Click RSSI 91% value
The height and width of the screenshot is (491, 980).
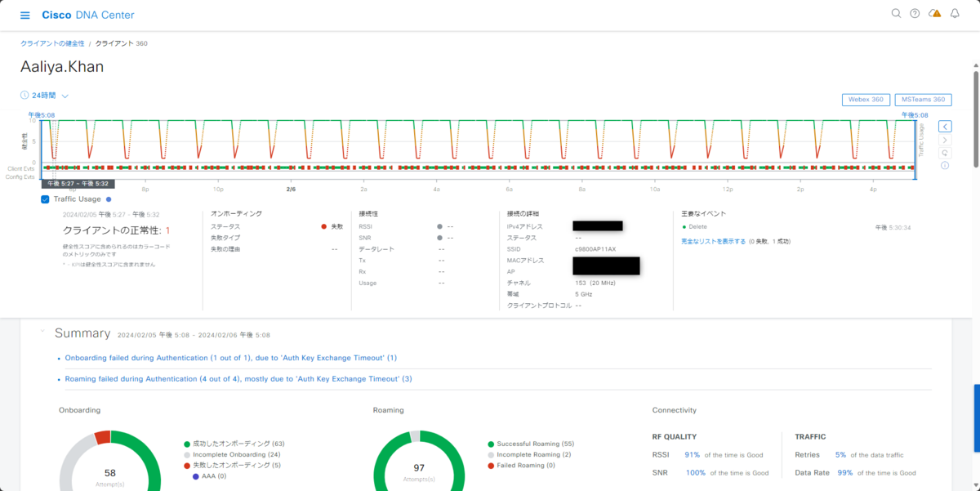click(692, 454)
